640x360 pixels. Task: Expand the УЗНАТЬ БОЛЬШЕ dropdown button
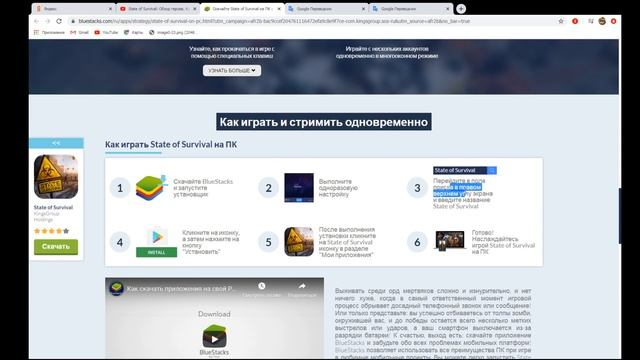232,71
